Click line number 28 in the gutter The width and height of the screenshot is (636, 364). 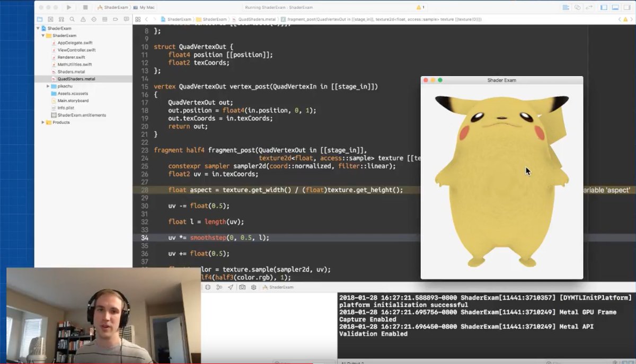click(145, 190)
